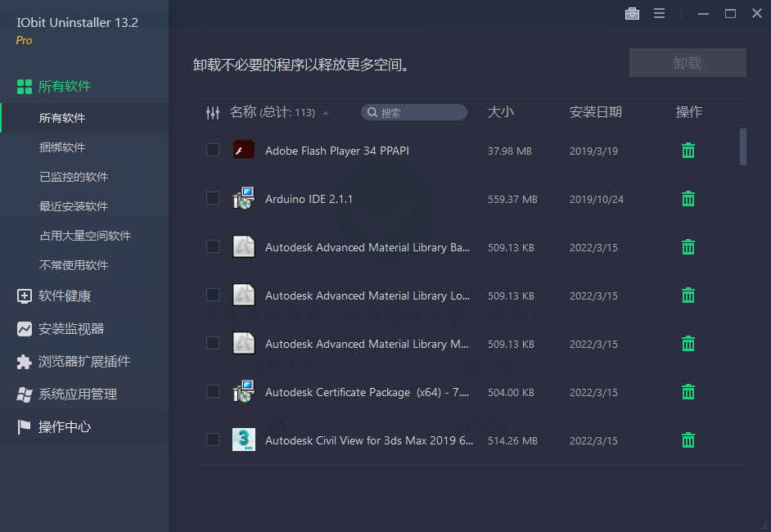Click Adobe Flash Player 34 PPAPI name text
771x532 pixels.
coord(337,151)
